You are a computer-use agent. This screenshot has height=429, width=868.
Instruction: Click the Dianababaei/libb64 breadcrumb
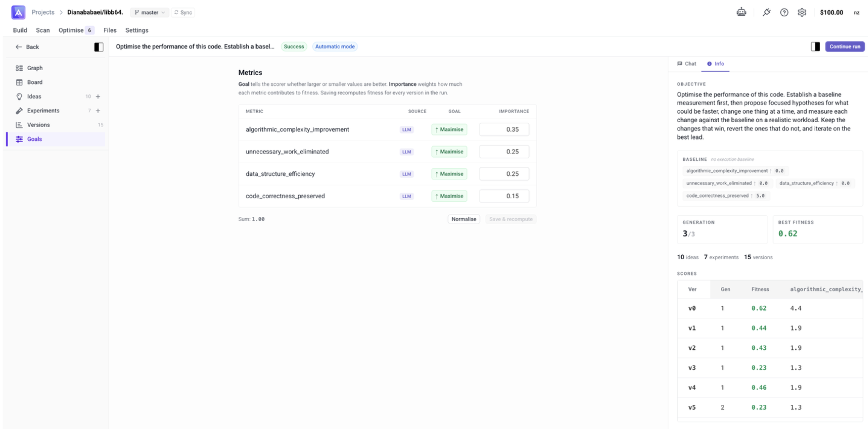coord(95,12)
